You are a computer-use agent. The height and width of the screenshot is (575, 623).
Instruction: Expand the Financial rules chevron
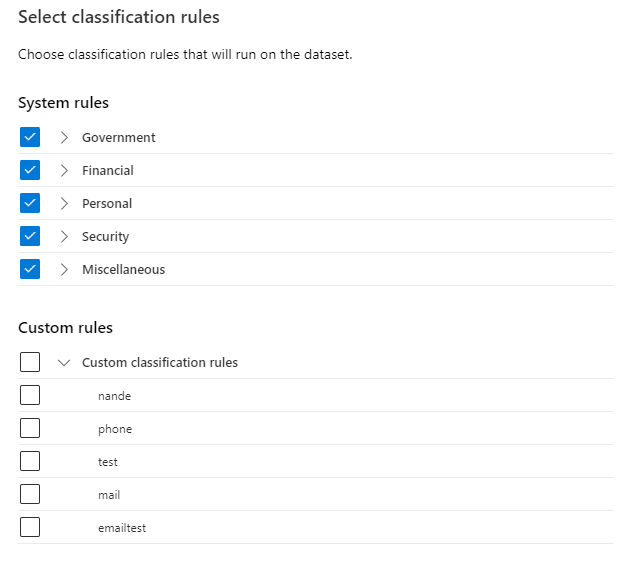(x=64, y=170)
